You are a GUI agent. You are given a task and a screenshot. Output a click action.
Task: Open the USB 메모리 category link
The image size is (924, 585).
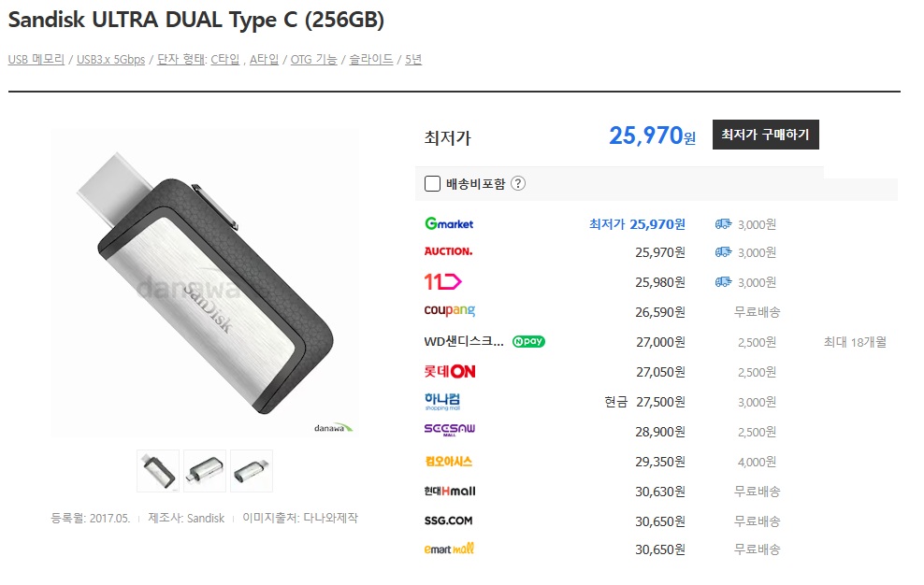(36, 60)
